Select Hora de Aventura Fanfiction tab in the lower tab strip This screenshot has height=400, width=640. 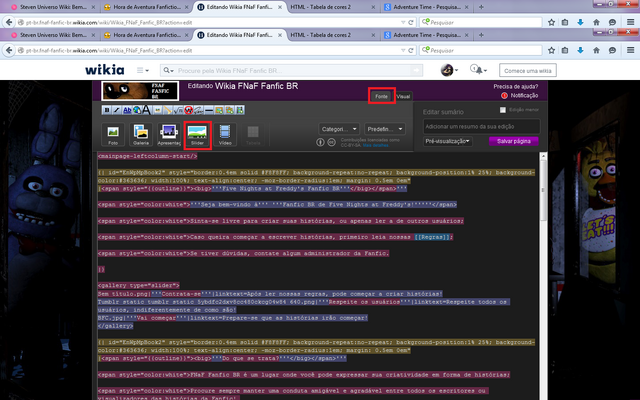coord(147,35)
